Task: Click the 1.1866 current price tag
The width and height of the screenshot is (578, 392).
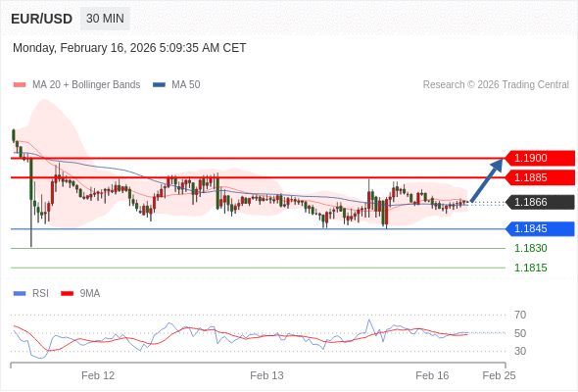Action: pos(540,202)
